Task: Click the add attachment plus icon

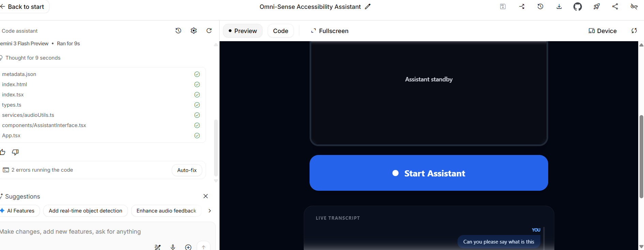Action: pos(188,247)
